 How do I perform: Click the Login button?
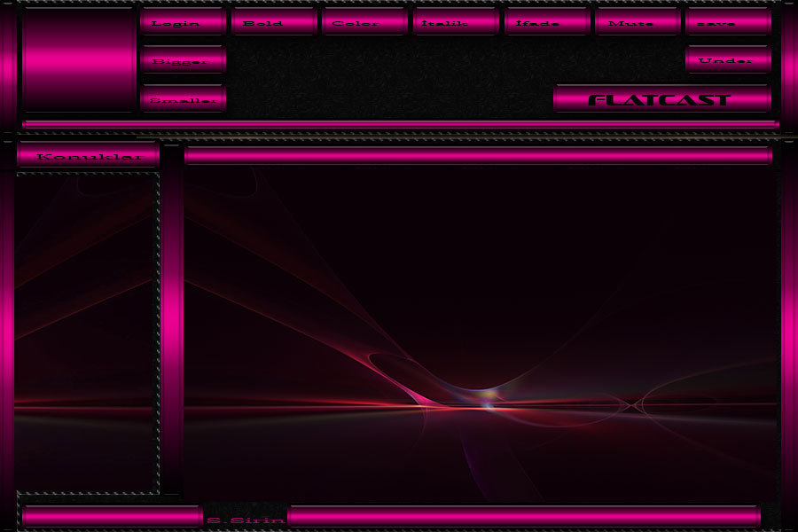183,22
